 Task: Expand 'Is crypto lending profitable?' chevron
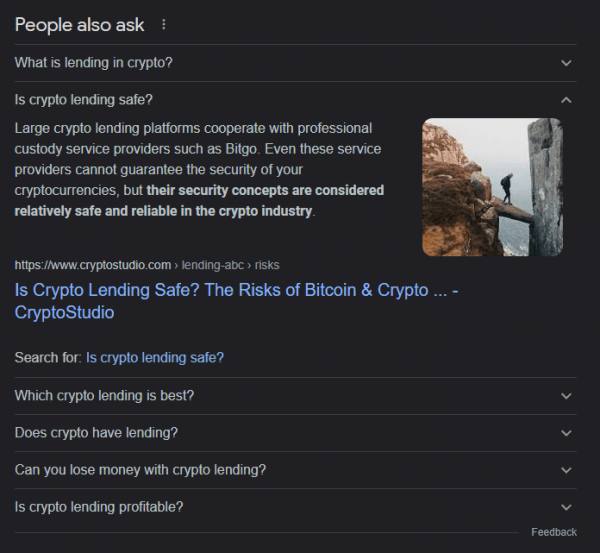(x=566, y=507)
